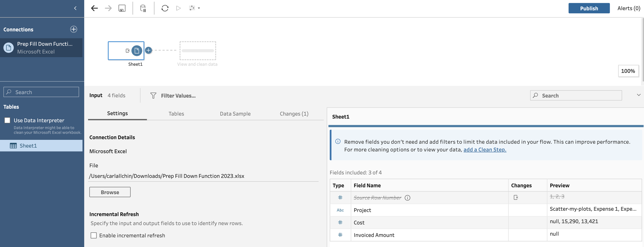The image size is (644, 247).
Task: Click the tables Search field in sidebar
Action: tap(41, 92)
